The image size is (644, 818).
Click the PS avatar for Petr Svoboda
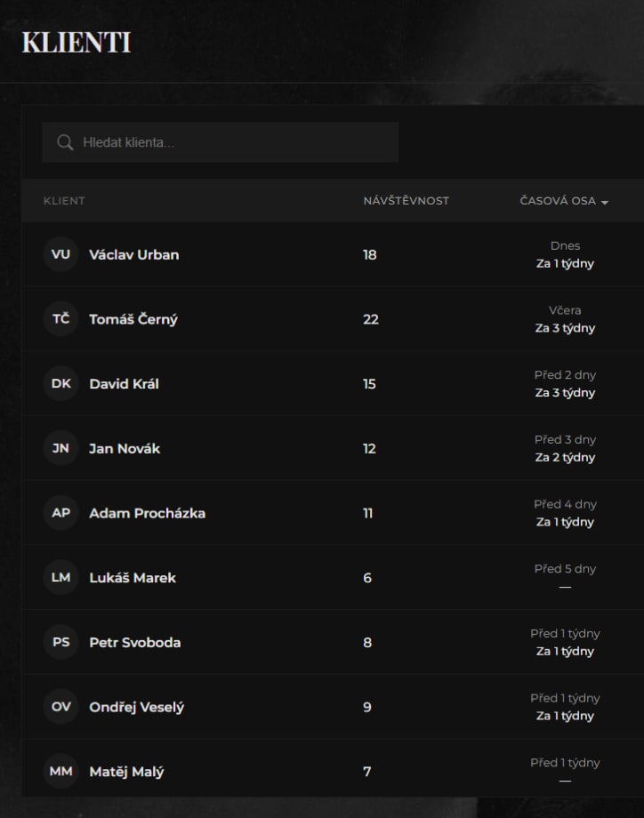tap(60, 642)
